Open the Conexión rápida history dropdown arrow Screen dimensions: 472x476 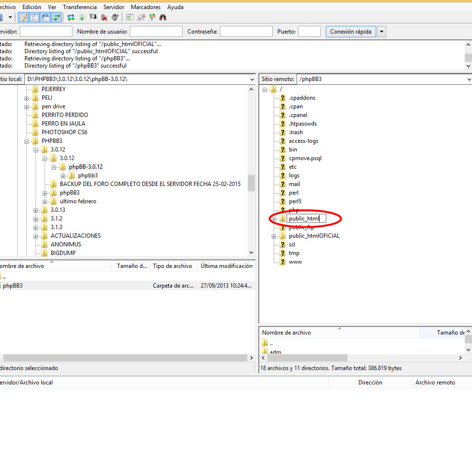[x=381, y=32]
